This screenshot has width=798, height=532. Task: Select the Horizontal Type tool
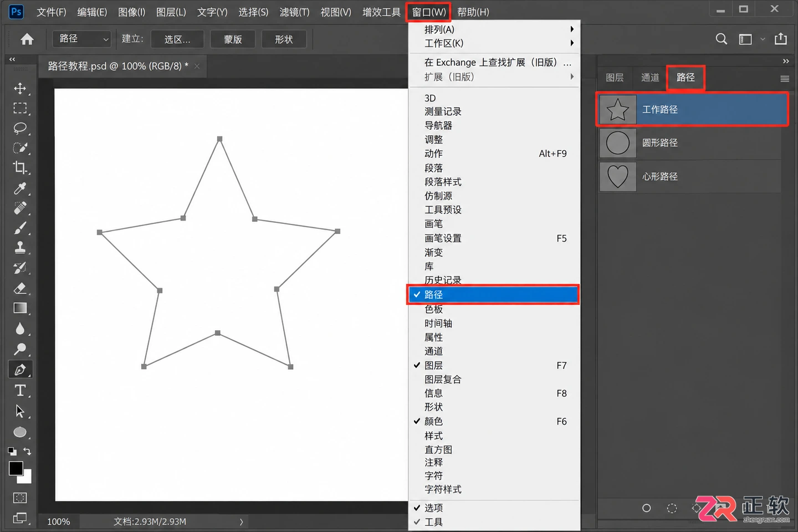(x=20, y=391)
